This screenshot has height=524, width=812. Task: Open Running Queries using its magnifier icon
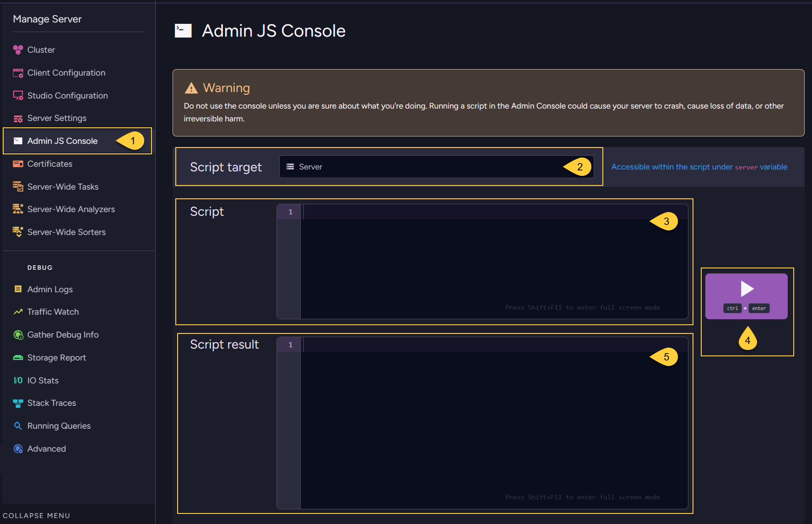click(18, 426)
